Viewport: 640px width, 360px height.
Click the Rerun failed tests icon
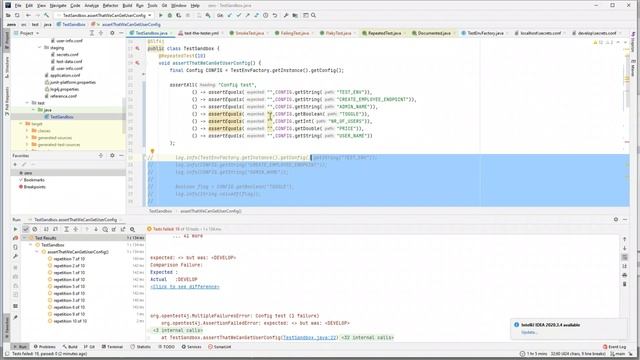pyautogui.click(x=16, y=238)
